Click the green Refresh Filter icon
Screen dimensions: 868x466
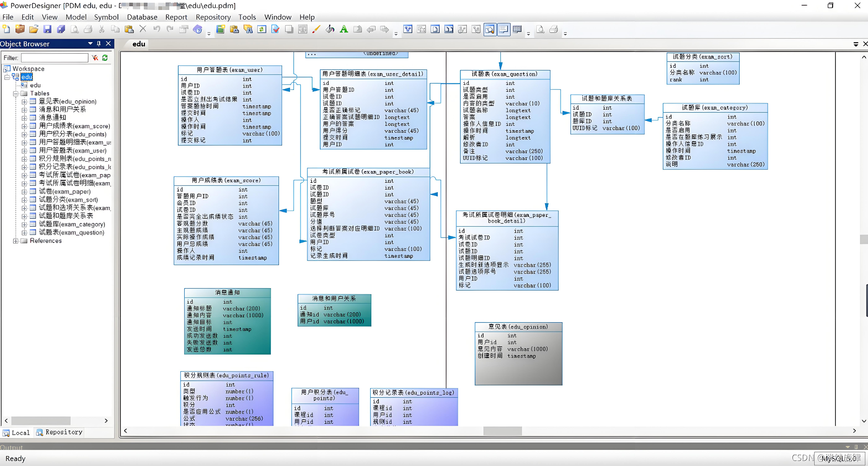pyautogui.click(x=105, y=58)
